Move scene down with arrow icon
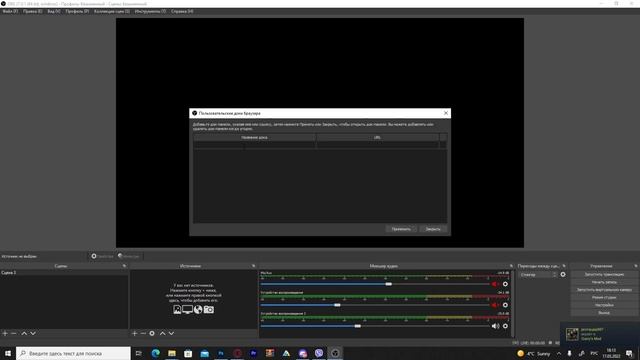Viewport: 640px width, 360px height. point(33,333)
